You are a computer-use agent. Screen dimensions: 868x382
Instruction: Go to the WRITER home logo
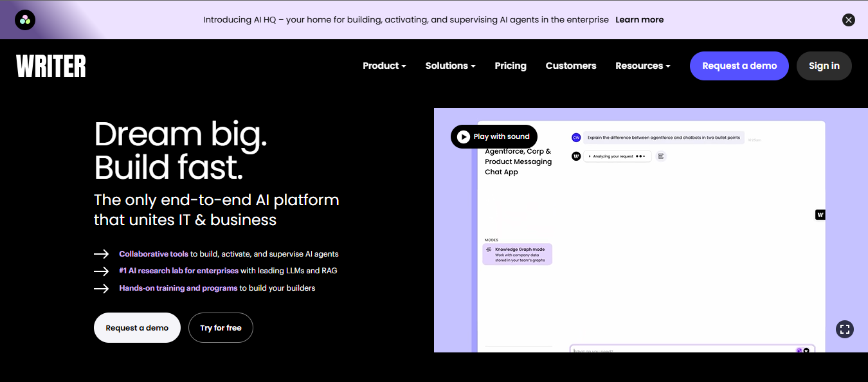51,66
